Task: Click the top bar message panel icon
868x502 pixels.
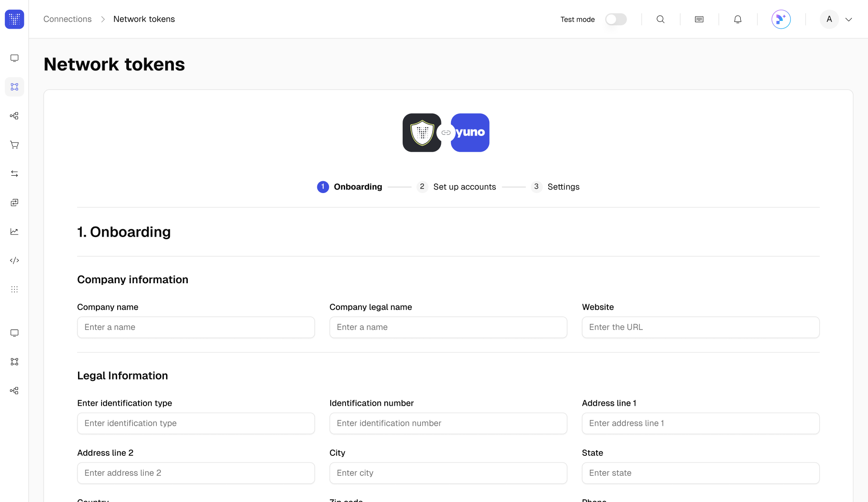Action: point(699,19)
